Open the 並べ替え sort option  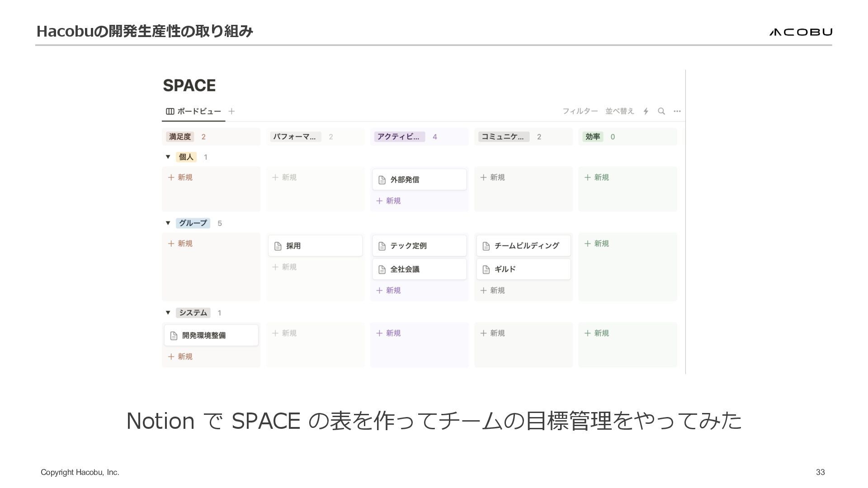pos(620,111)
